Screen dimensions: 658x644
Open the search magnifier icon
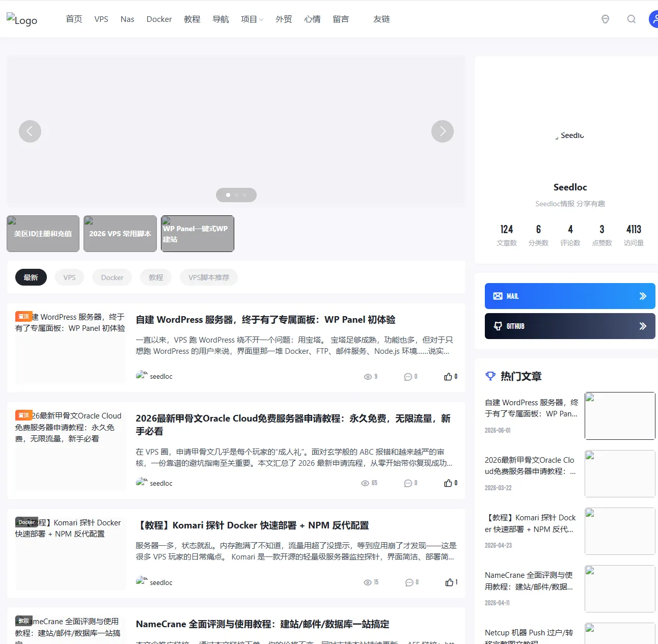tap(632, 19)
